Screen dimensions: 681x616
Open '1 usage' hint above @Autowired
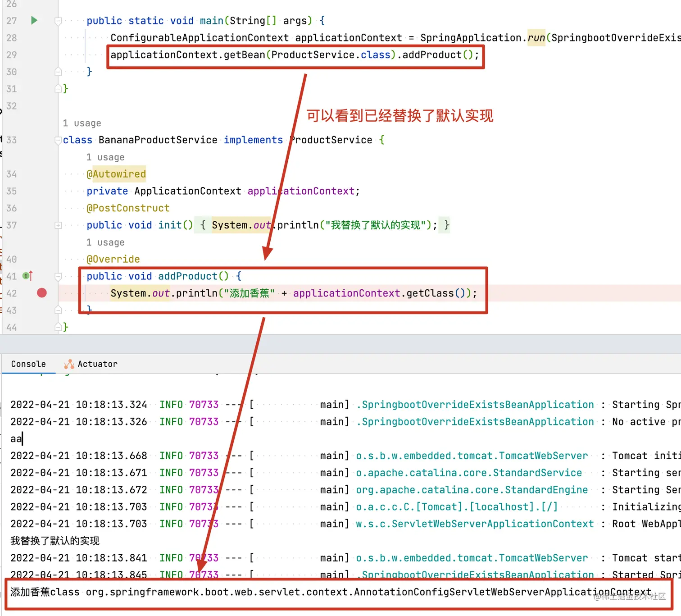tap(105, 157)
